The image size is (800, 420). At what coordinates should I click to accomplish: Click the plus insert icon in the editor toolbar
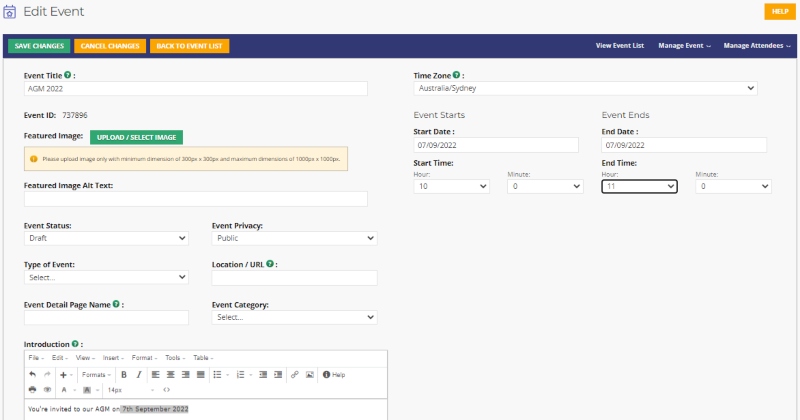tap(63, 375)
